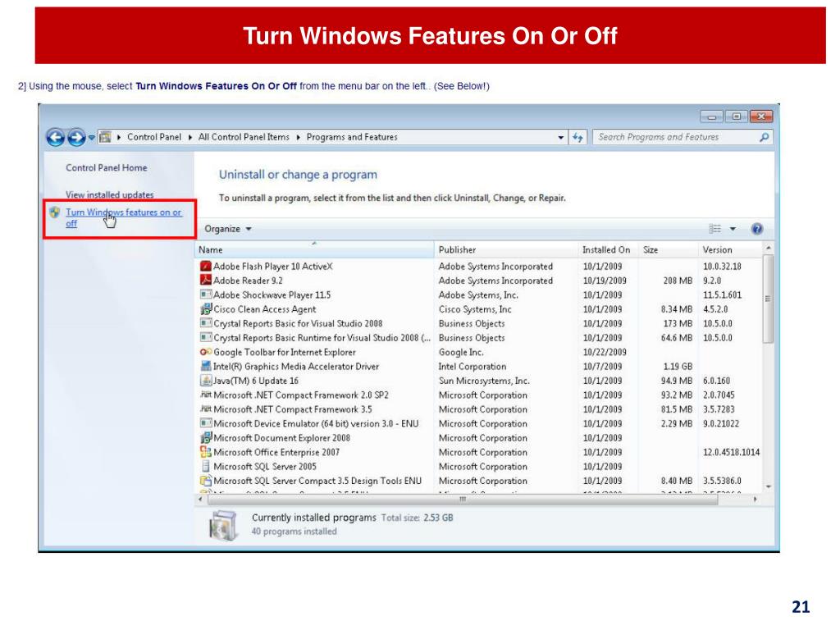Screen dimensions: 840x630
Task: Click the Adobe Shockwave Player 11.5 icon
Action: [x=206, y=294]
